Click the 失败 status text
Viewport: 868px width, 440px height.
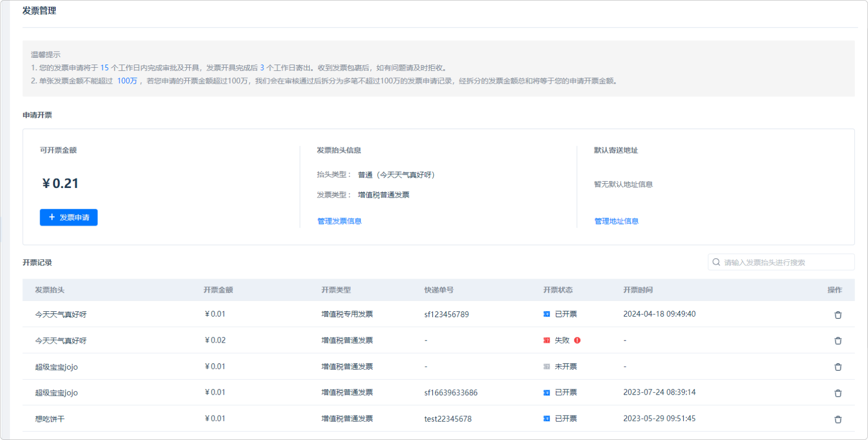[x=562, y=340]
